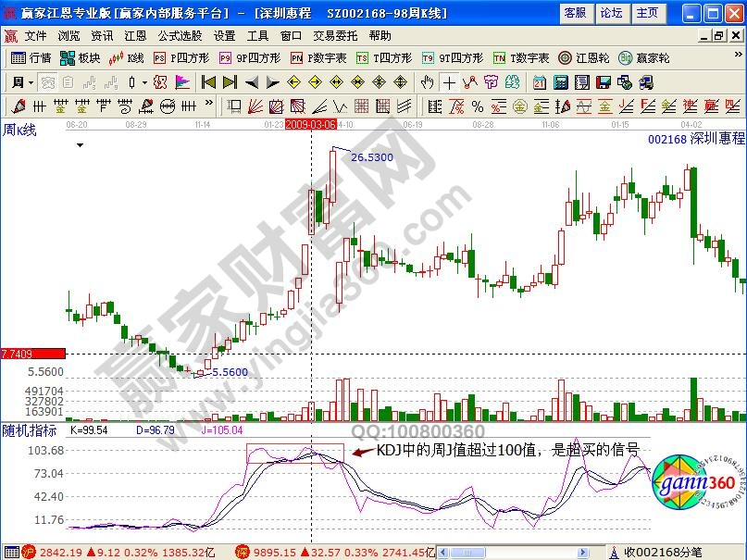Open the calendar date icon
747x560 pixels.
(x=540, y=81)
